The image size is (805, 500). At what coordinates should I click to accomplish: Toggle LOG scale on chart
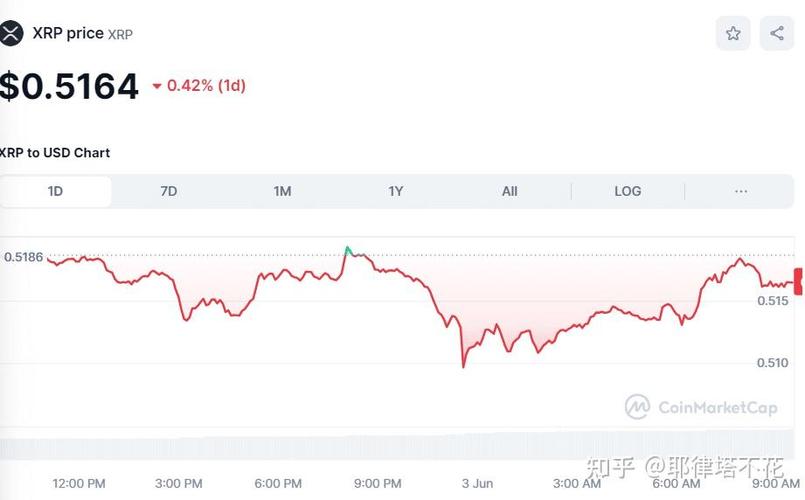pos(628,191)
